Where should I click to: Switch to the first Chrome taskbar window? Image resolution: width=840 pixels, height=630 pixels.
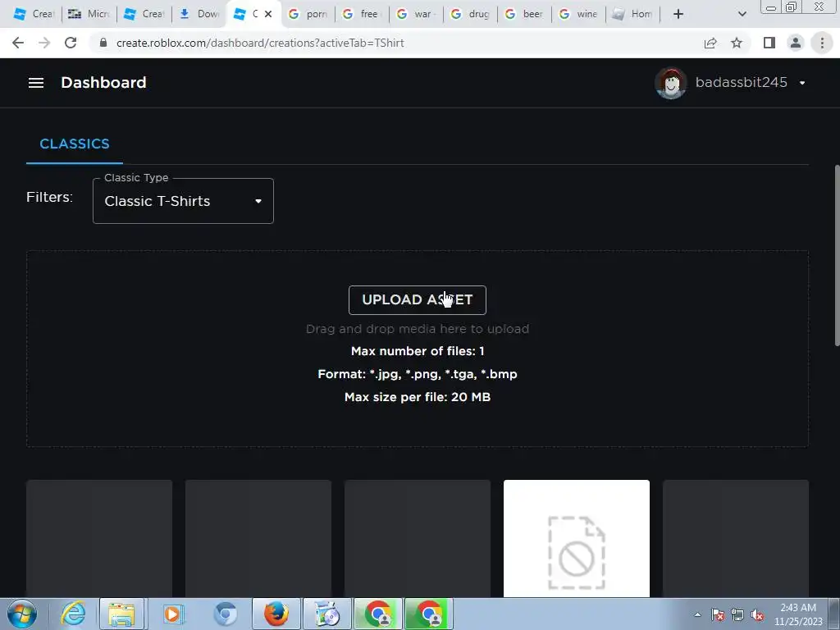coord(377,614)
